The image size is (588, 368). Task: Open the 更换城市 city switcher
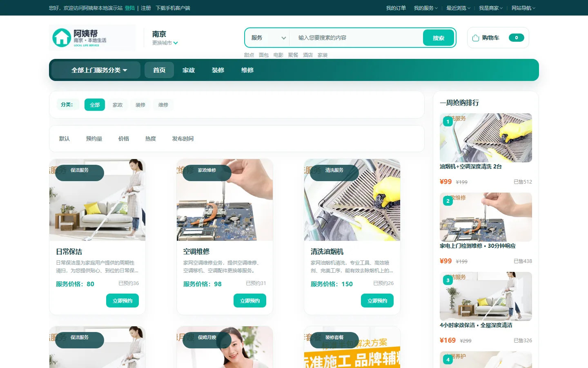pos(165,43)
